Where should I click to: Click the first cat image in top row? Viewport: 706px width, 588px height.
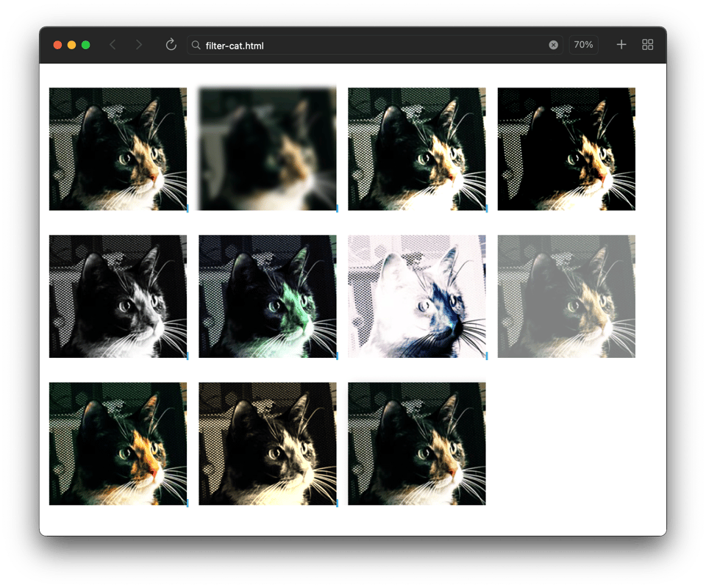pyautogui.click(x=118, y=149)
